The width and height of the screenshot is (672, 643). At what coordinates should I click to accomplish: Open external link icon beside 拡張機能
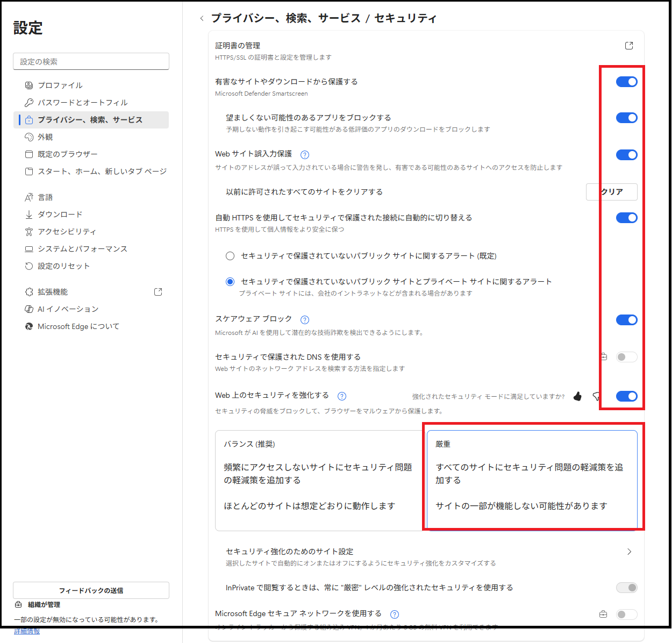coord(158,292)
